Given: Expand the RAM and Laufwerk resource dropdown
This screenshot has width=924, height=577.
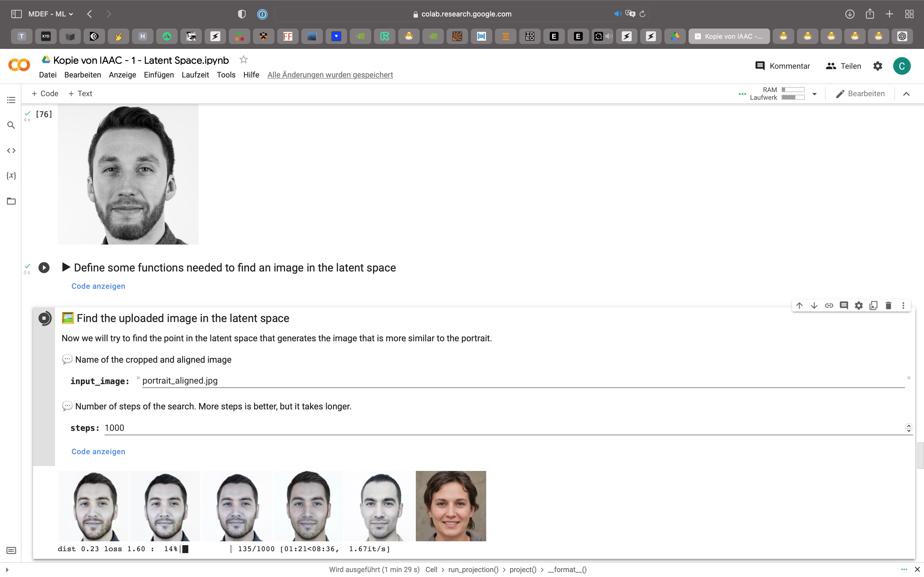Looking at the screenshot, I should coord(814,94).
